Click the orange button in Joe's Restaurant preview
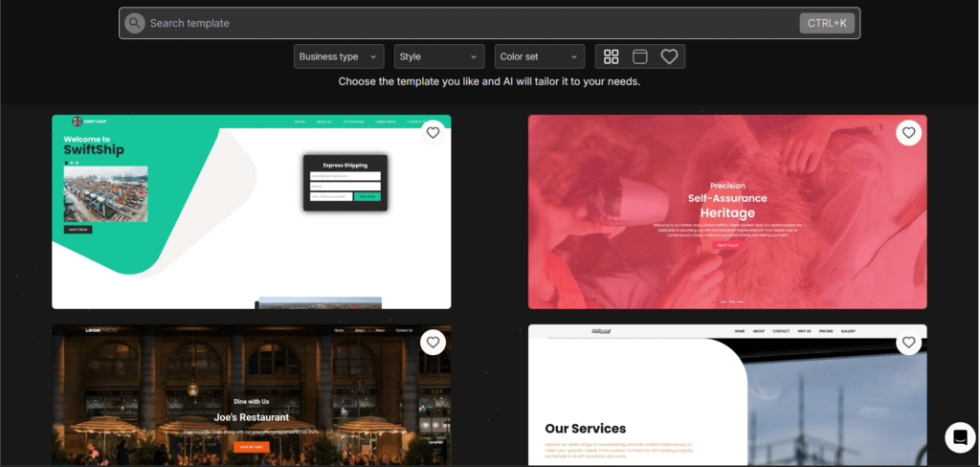 pos(252,447)
